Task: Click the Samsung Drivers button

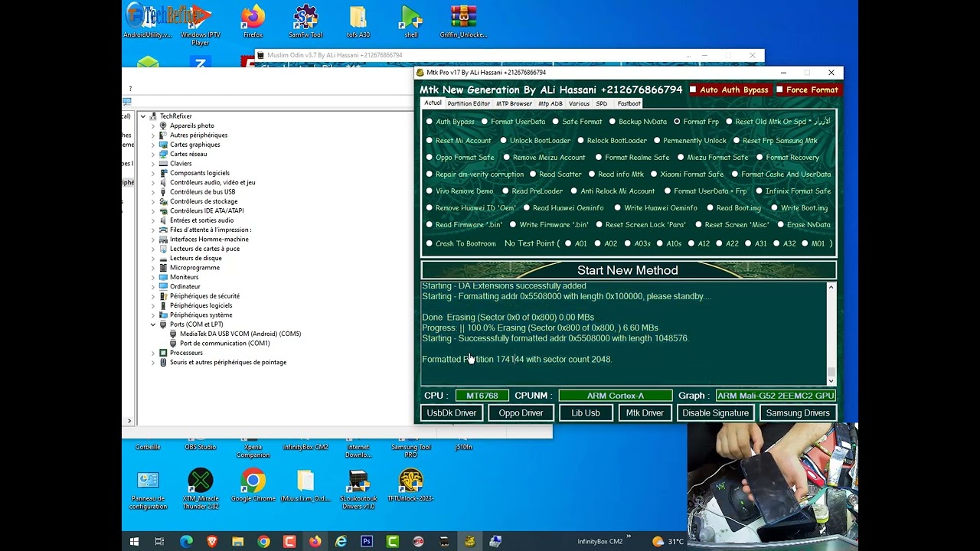Action: [798, 413]
